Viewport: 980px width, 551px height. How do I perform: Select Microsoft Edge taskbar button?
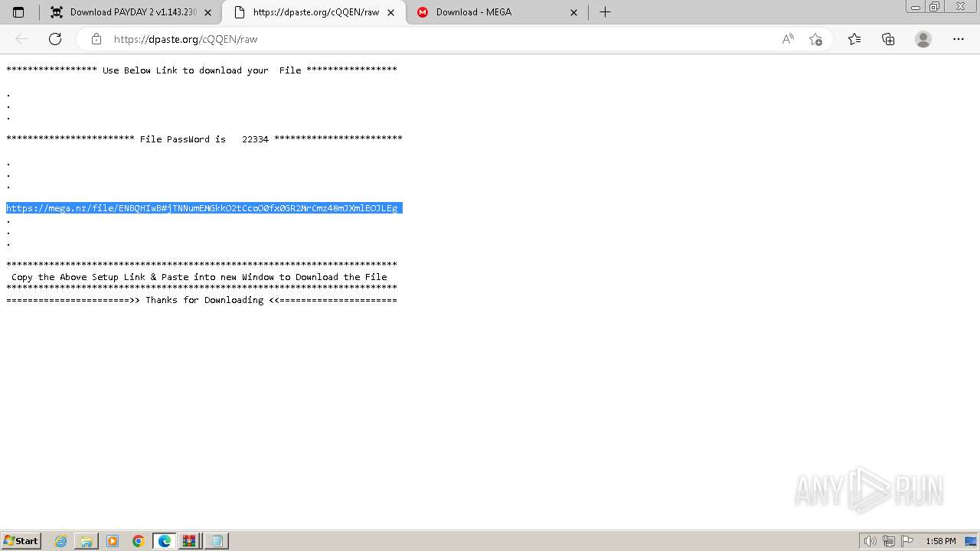coord(165,541)
